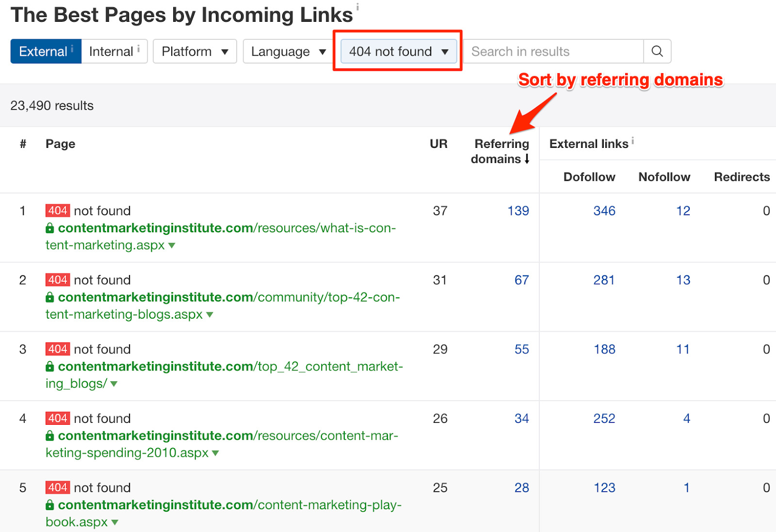Expand menu arrow after what-is-content-marketing.aspx
Viewport: 776px width, 532px height.
[172, 246]
